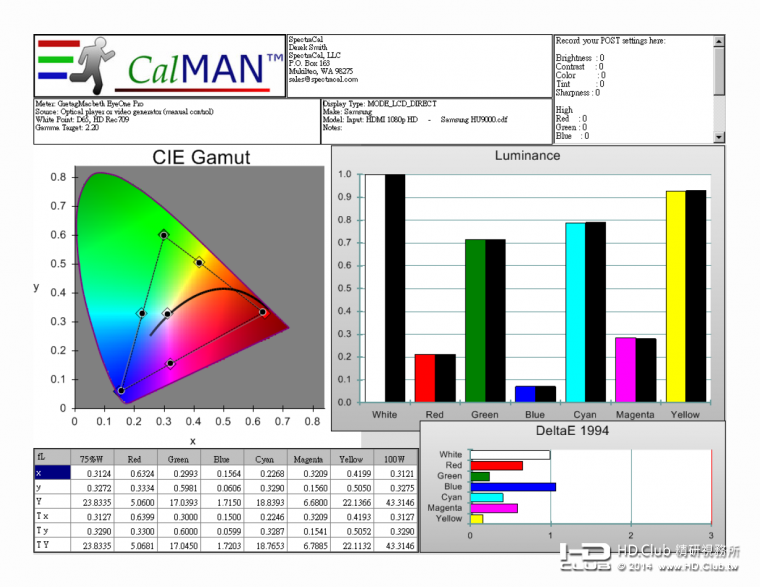The width and height of the screenshot is (760, 587).
Task: Click the 'Record your POST settings here' text
Action: click(x=610, y=41)
